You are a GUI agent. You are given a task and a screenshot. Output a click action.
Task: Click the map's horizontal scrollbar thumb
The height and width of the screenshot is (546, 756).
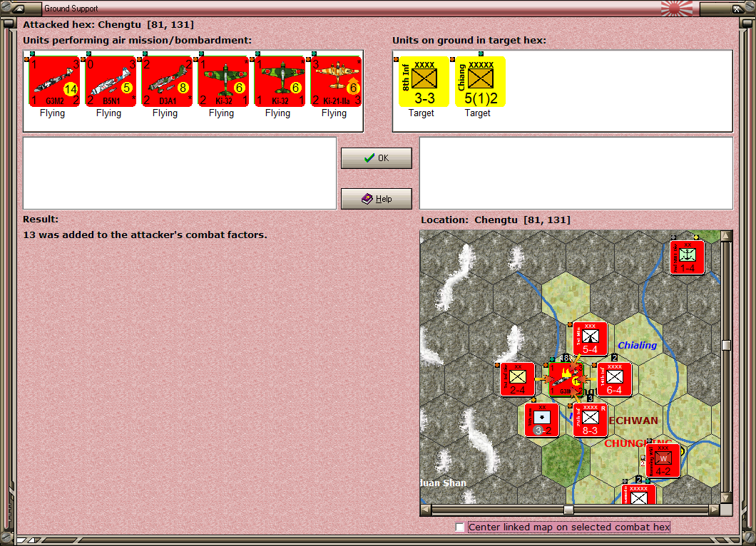(x=568, y=510)
